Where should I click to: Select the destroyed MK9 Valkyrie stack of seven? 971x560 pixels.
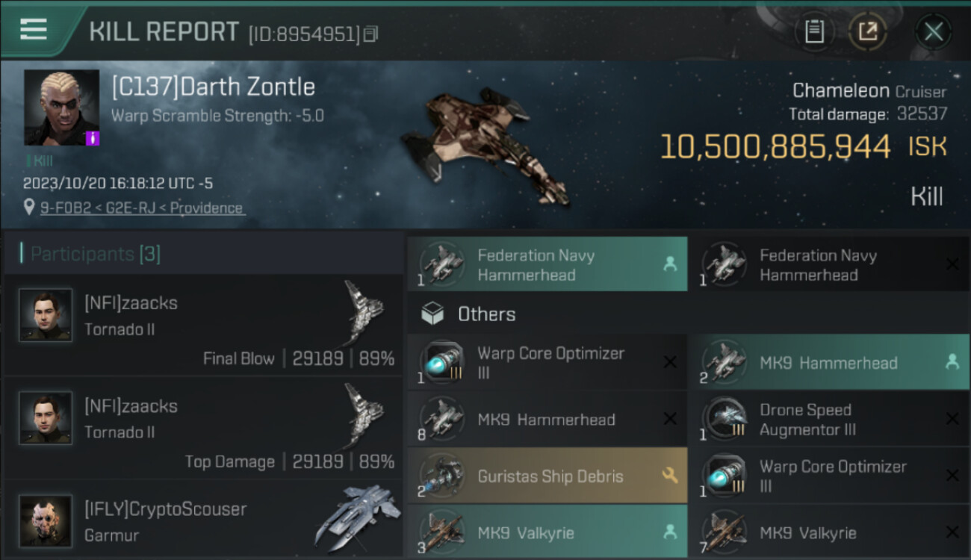click(828, 532)
